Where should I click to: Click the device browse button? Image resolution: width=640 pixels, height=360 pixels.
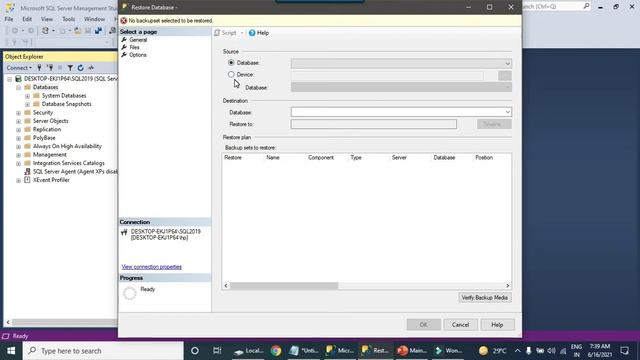(504, 76)
